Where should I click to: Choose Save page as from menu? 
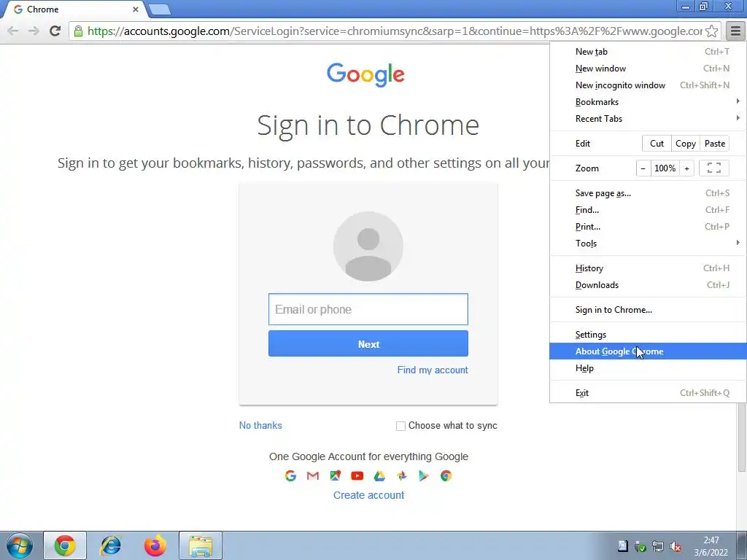648,193
